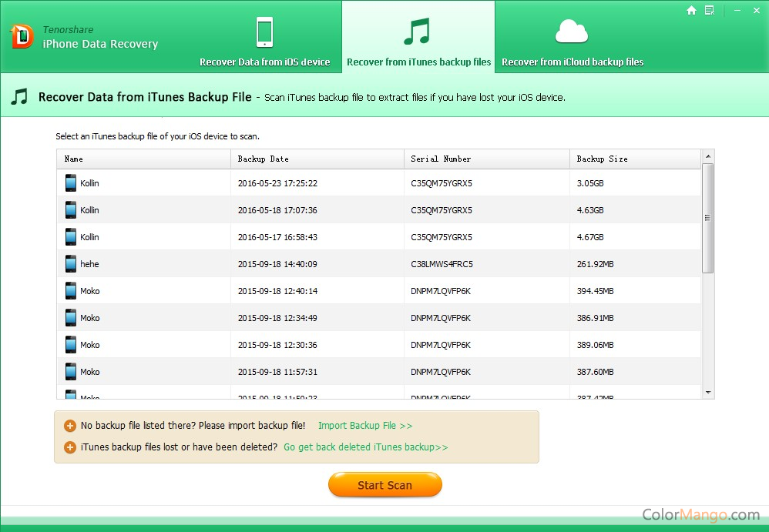Viewport: 769px width, 532px height.
Task: Click serial C35QM75YGRX5 in 3.05GB row
Action: pyautogui.click(x=442, y=183)
